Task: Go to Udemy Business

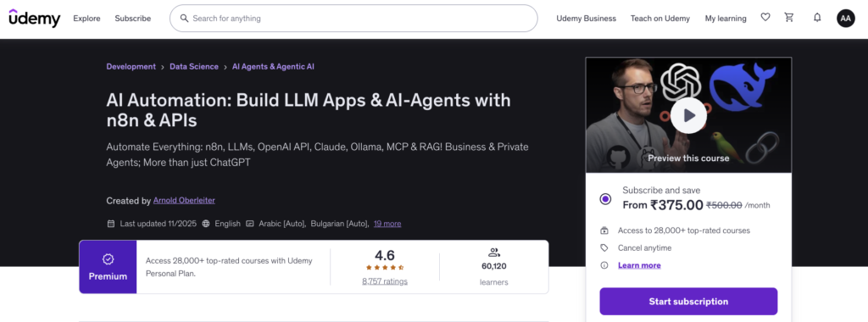Action: (x=587, y=19)
